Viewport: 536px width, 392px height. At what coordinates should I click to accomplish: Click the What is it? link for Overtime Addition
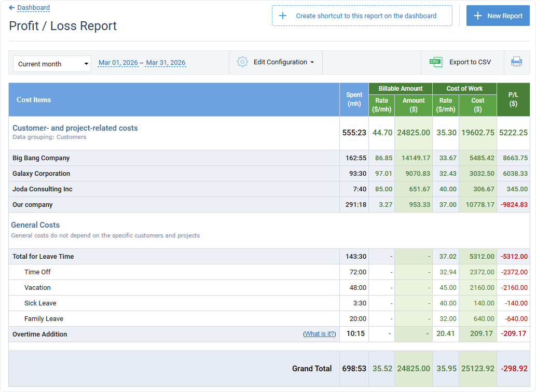pyautogui.click(x=319, y=334)
